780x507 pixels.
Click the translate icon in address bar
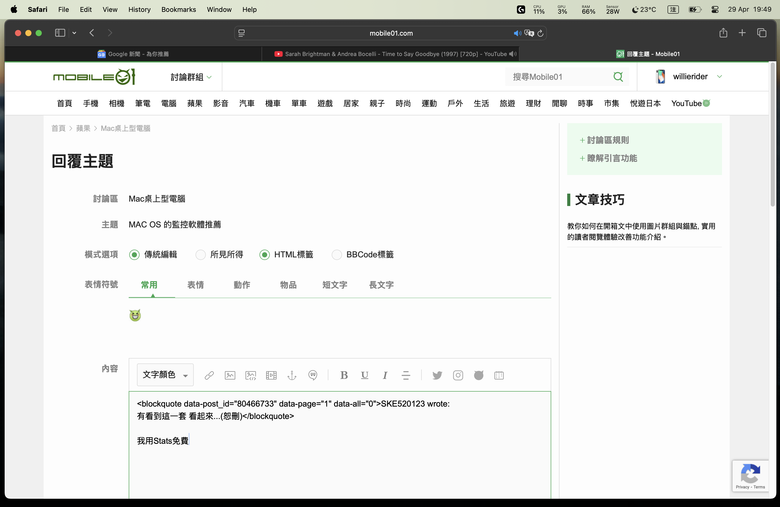(x=529, y=33)
